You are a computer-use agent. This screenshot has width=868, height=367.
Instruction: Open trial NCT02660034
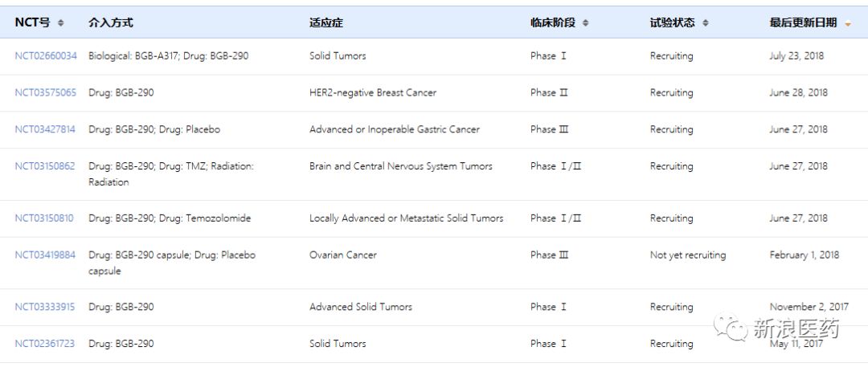[x=46, y=56]
